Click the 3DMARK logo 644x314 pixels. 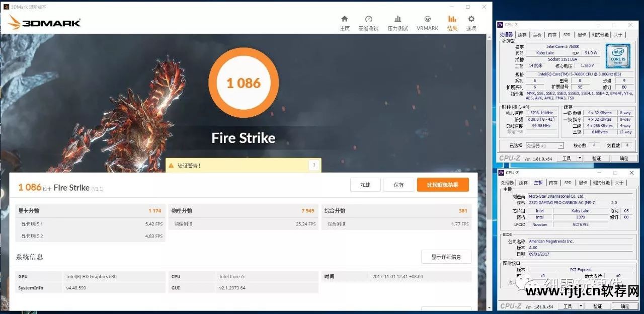44,22
